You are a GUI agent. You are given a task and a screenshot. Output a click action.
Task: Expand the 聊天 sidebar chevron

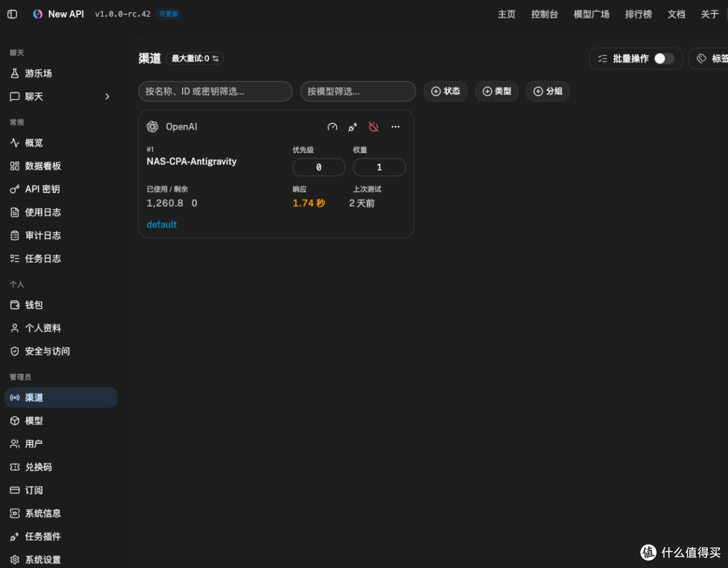pyautogui.click(x=107, y=96)
